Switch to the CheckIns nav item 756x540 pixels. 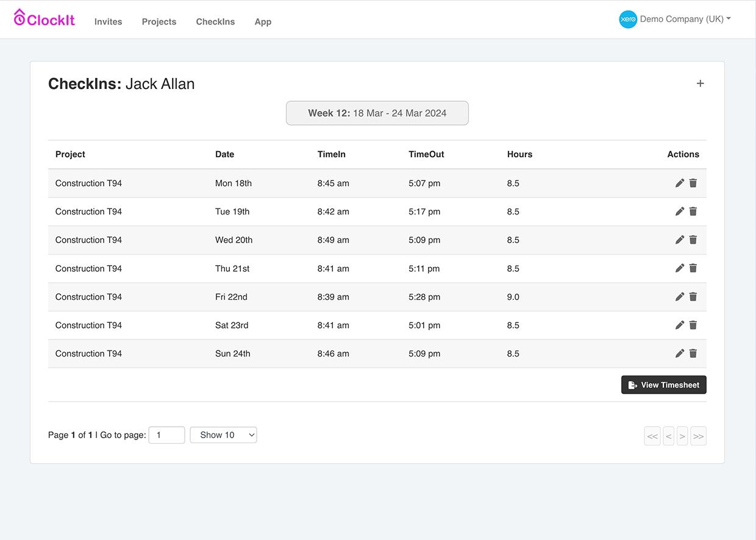[x=215, y=21]
